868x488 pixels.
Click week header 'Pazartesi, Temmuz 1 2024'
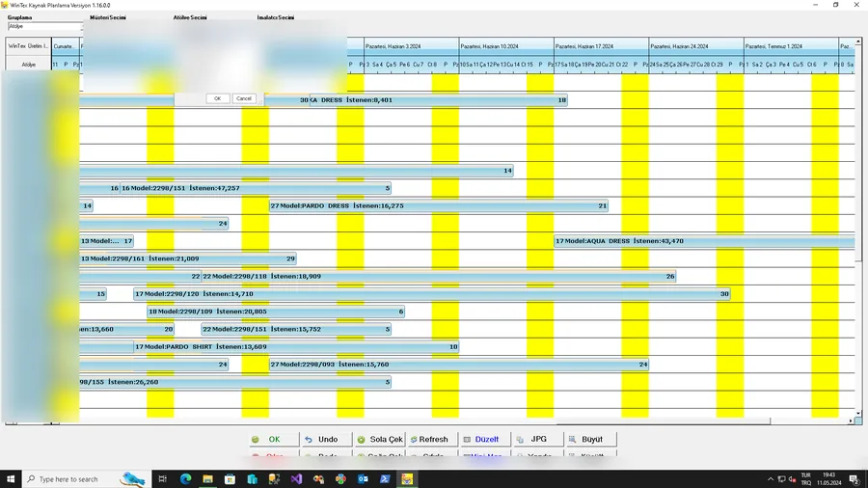pos(791,46)
